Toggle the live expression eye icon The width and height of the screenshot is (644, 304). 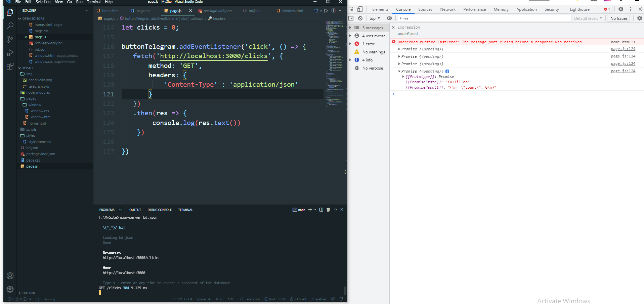point(389,18)
